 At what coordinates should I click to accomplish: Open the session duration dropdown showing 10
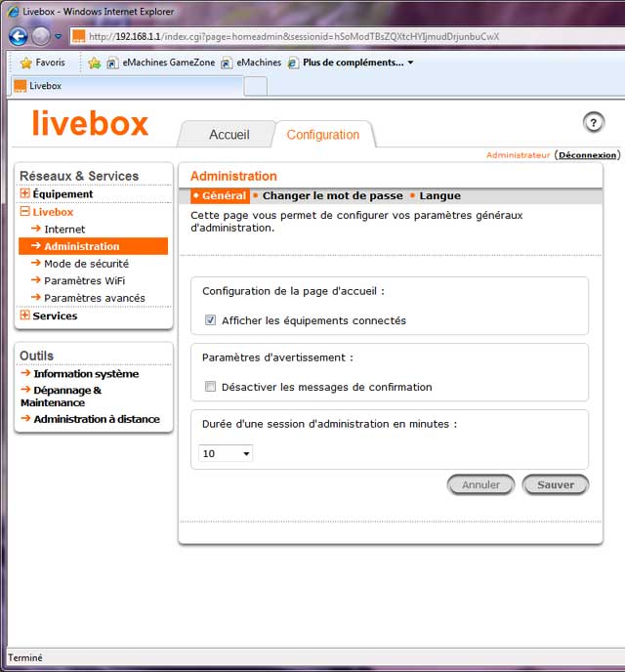[x=226, y=453]
